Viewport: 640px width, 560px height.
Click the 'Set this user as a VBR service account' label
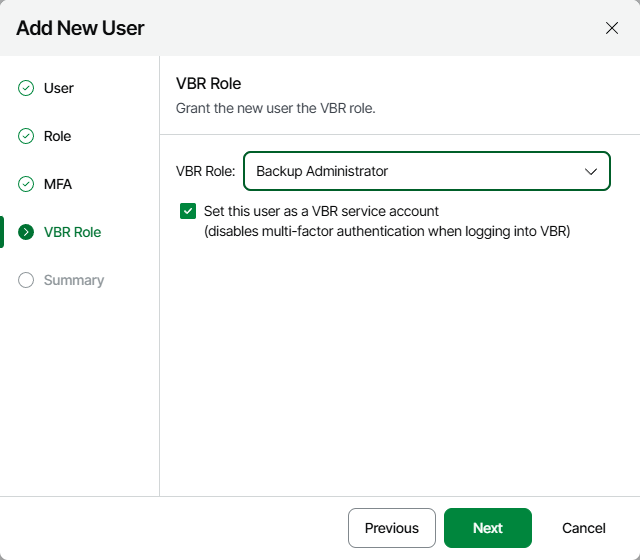[x=321, y=211]
